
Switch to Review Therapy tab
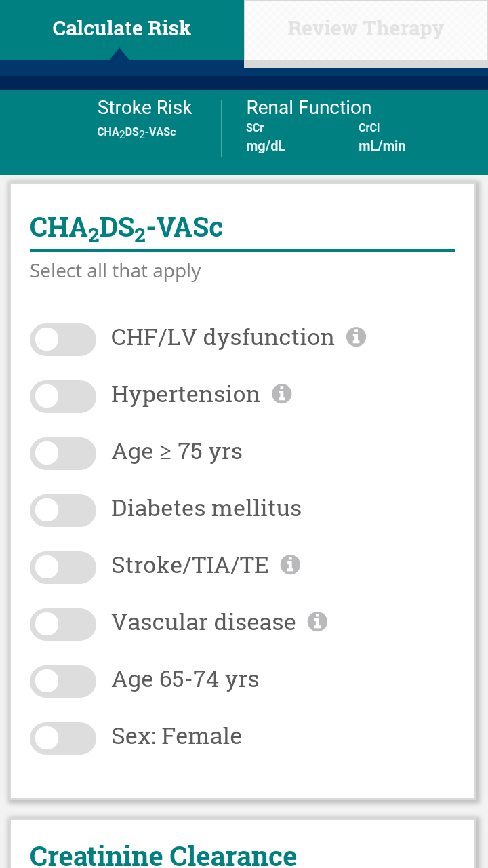coord(366,30)
